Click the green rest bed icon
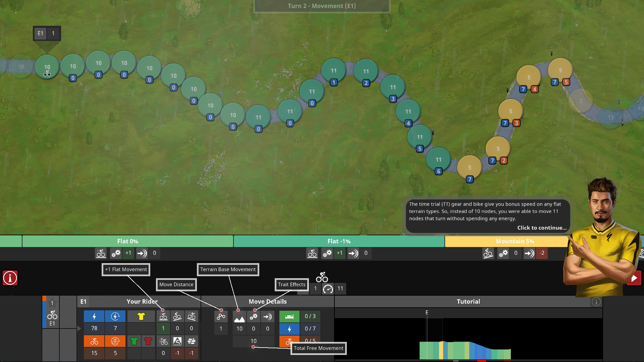This screenshot has width=644, height=362. (289, 316)
